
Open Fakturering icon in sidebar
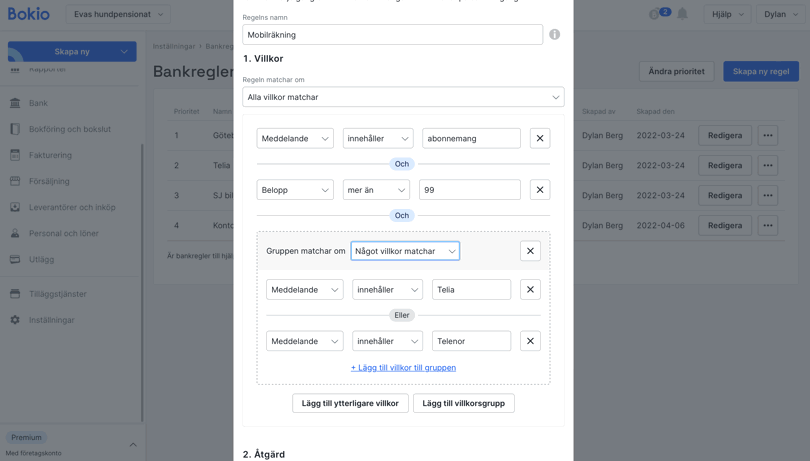coord(15,155)
